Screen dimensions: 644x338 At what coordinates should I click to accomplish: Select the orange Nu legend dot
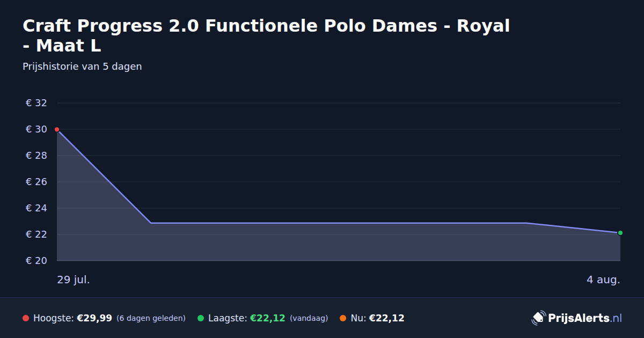point(343,318)
